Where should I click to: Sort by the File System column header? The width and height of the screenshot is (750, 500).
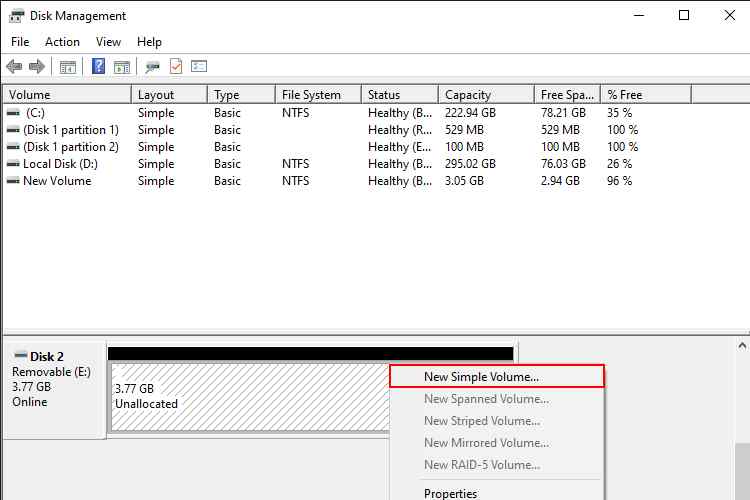point(311,95)
